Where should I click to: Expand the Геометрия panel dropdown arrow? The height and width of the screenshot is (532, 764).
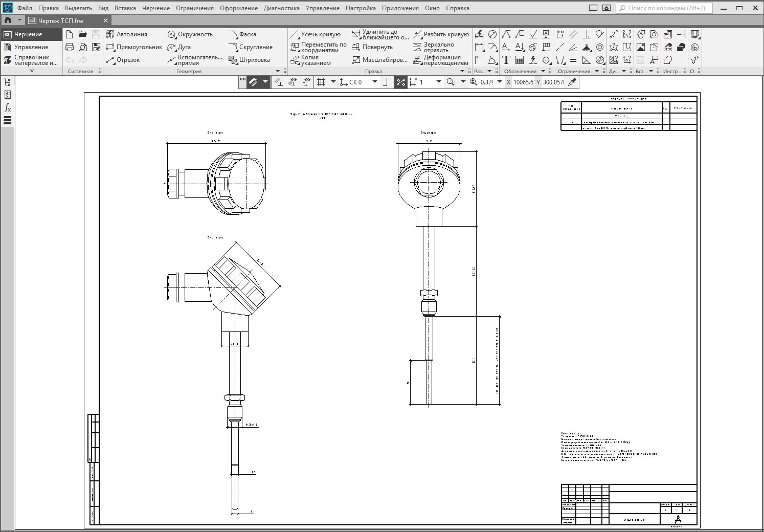[278, 71]
